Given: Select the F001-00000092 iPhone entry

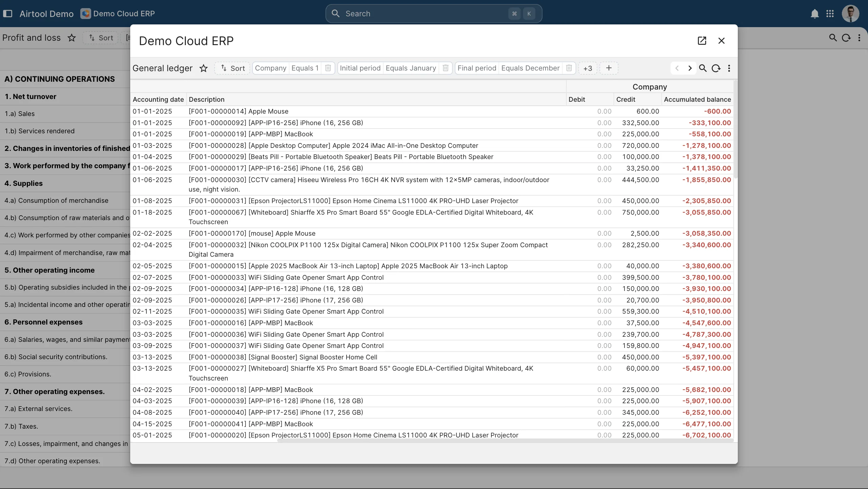Looking at the screenshot, I should pyautogui.click(x=432, y=123).
